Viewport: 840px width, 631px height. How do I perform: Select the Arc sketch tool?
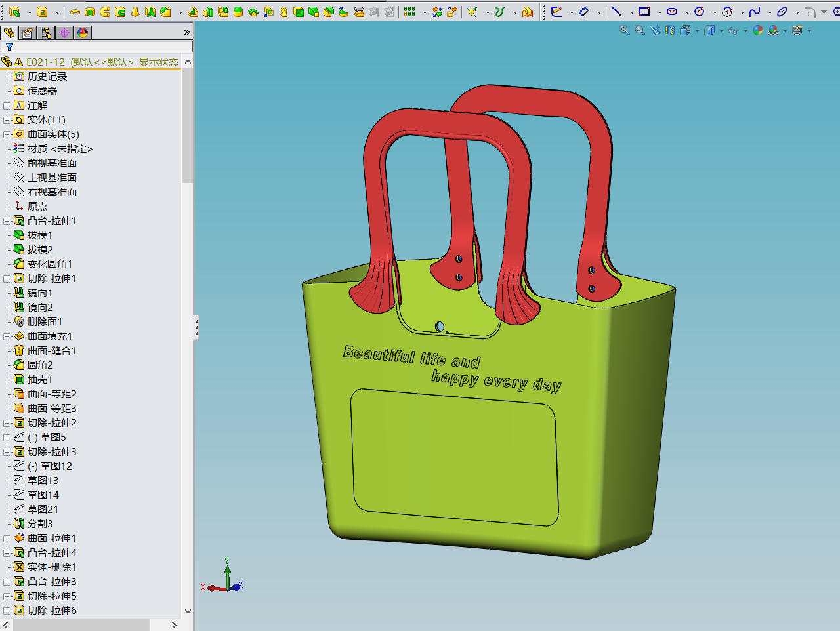[x=727, y=12]
